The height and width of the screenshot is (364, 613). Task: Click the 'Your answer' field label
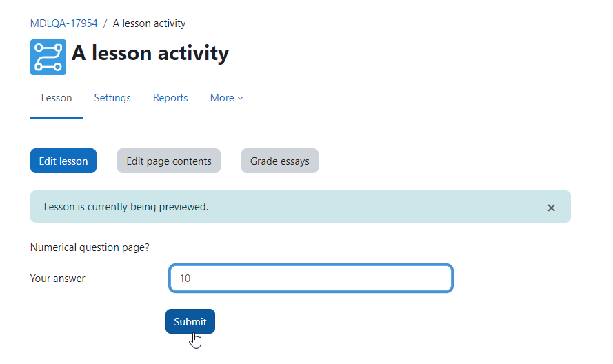pyautogui.click(x=57, y=279)
